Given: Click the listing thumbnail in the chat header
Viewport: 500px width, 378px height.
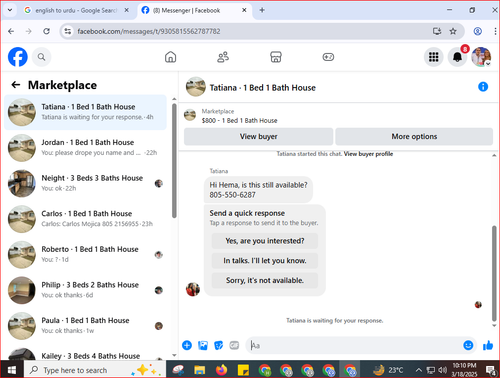Looking at the screenshot, I should click(x=196, y=87).
